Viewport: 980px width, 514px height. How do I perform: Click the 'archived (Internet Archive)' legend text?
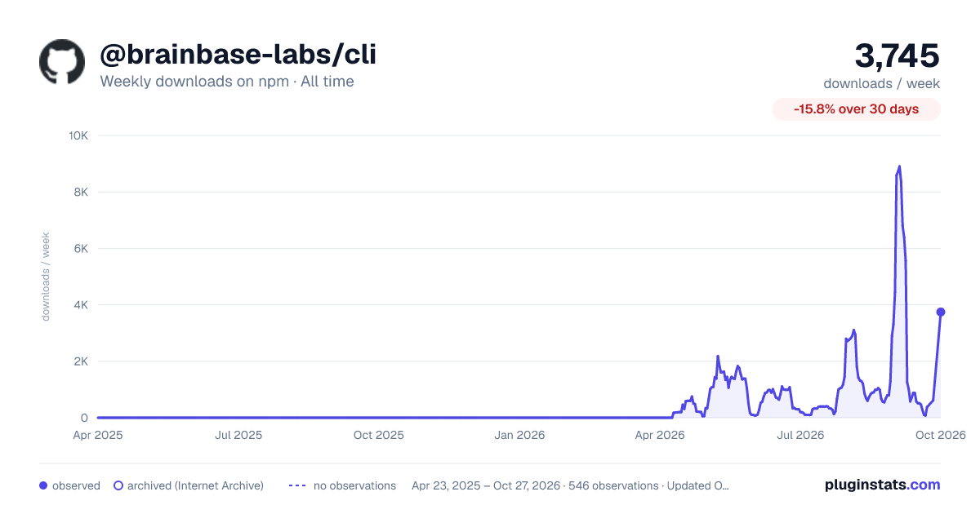pyautogui.click(x=195, y=485)
